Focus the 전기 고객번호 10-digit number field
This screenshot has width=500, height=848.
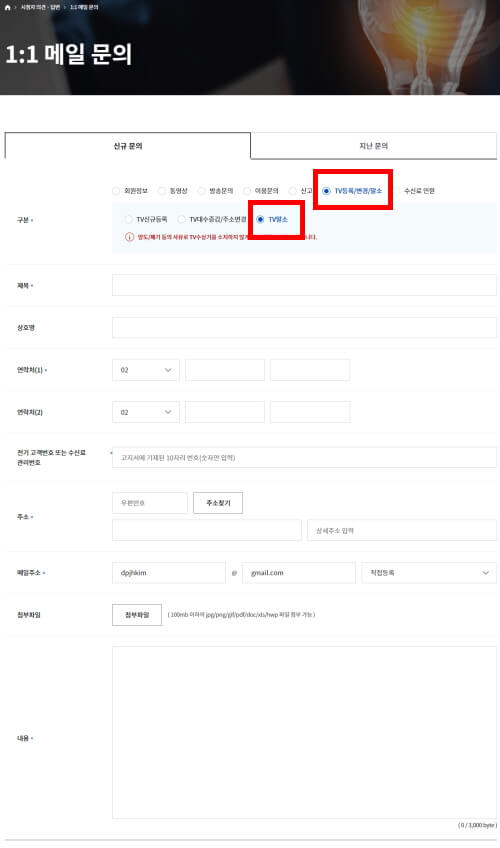click(x=304, y=458)
